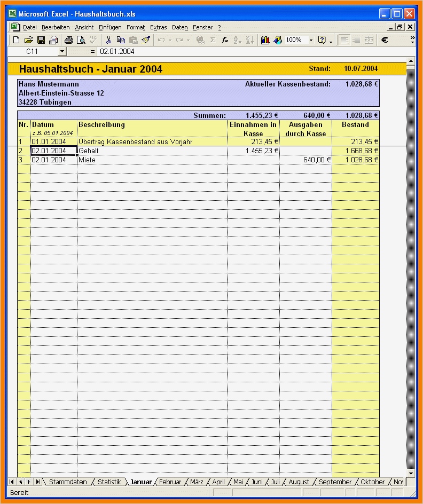Click the Excel document icon in menu bar

15,27
